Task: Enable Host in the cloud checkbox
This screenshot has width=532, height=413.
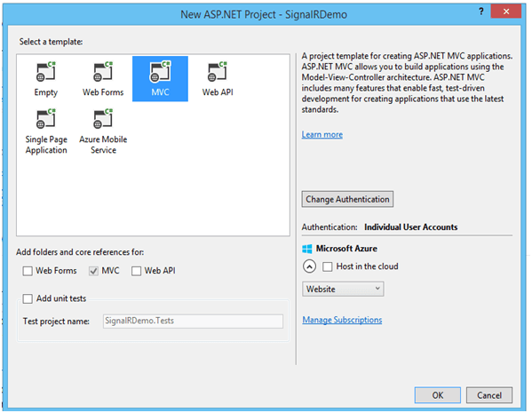Action: coord(328,266)
